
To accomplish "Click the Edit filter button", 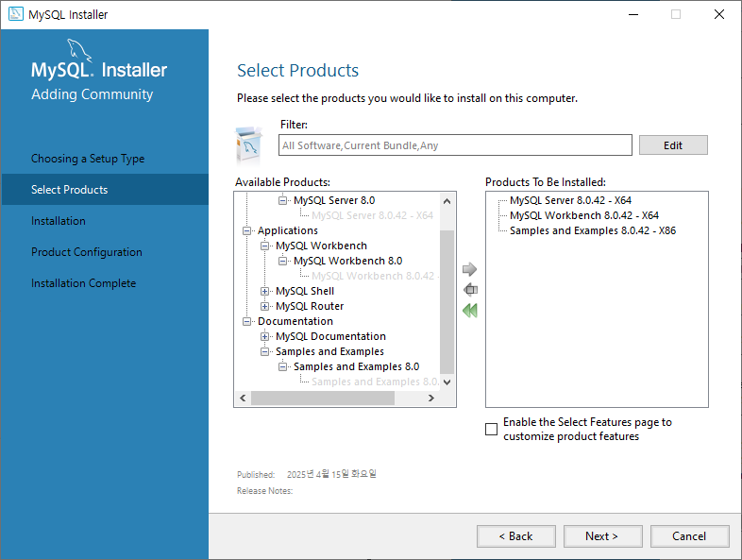I will tap(673, 145).
